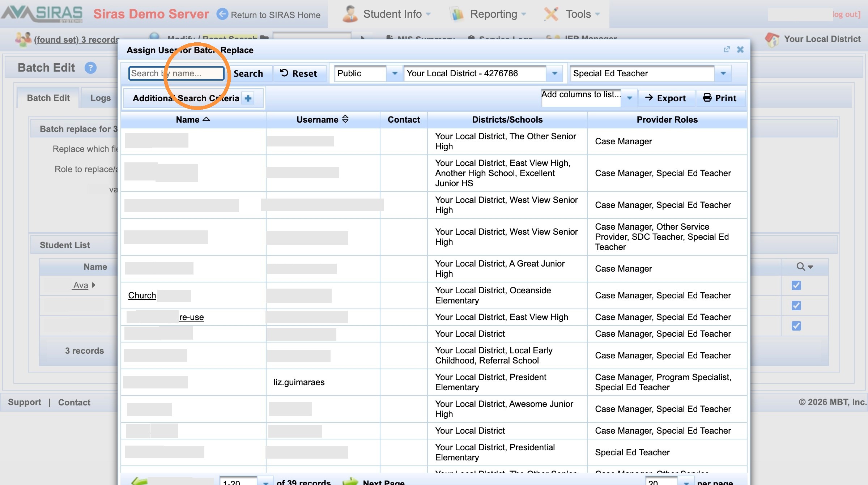This screenshot has height=485, width=868.
Task: Click the Your Local District schoolhouse icon
Action: pyautogui.click(x=772, y=39)
